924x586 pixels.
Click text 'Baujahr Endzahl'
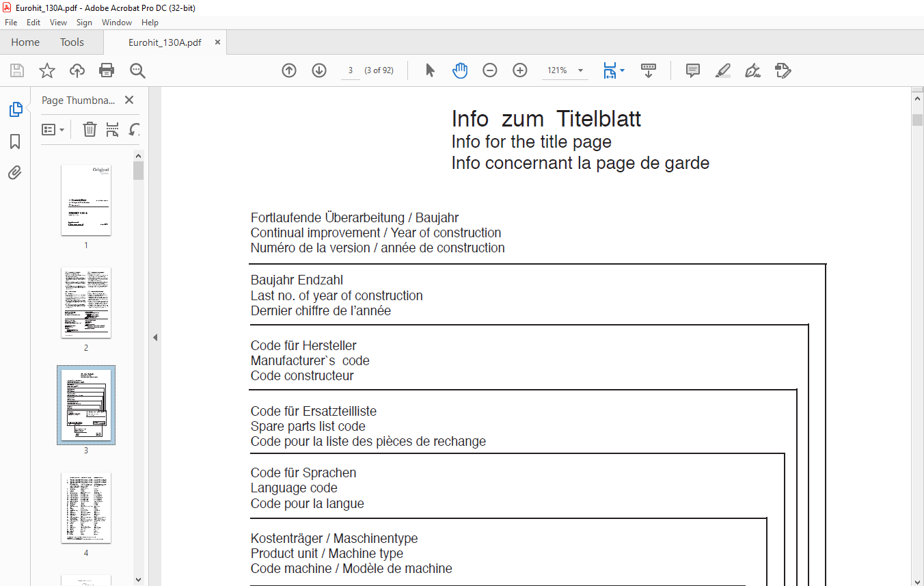click(x=297, y=280)
